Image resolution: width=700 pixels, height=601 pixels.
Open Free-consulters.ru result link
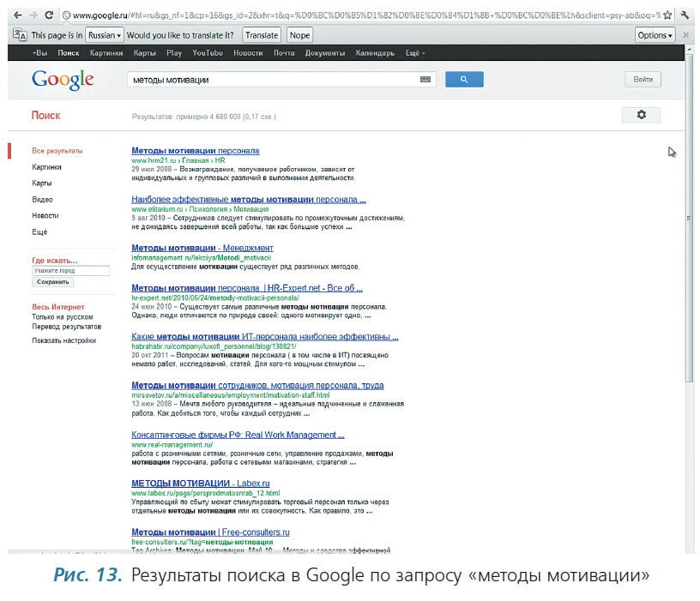pyautogui.click(x=210, y=532)
